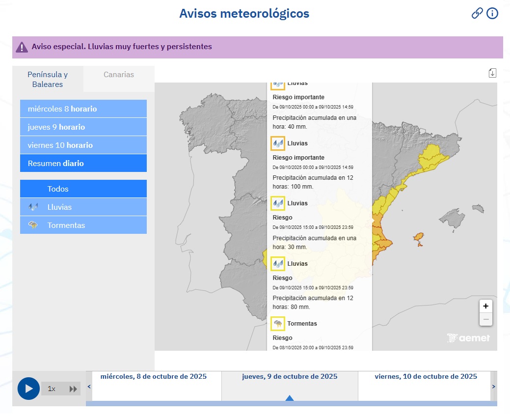Click the fast-forward speed arrows
510x420 pixels.
coord(73,389)
